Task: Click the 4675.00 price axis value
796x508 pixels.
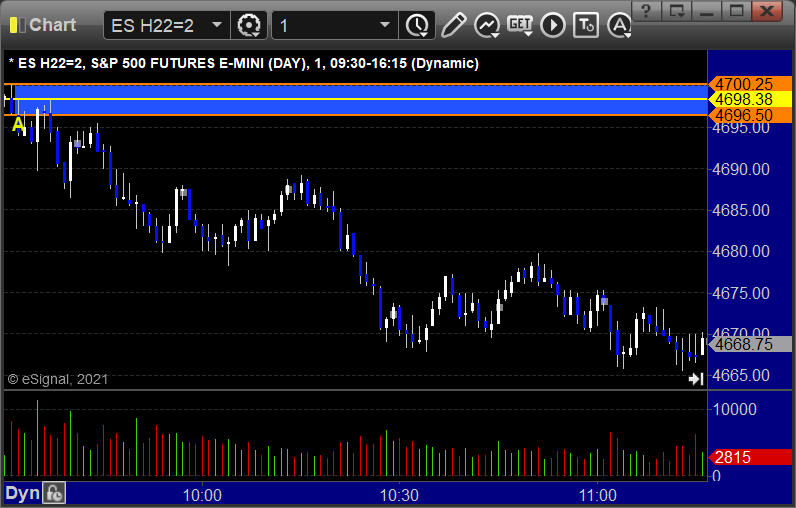Action: click(x=741, y=293)
